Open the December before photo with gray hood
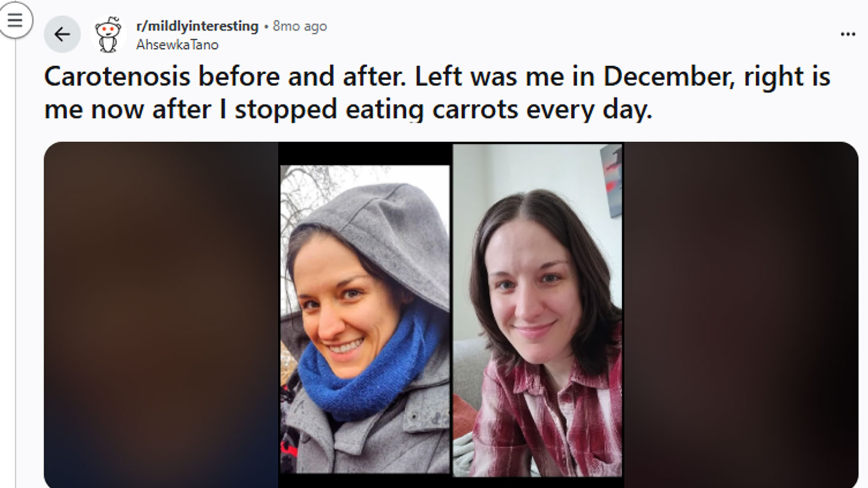The image size is (868, 488). pos(365,319)
